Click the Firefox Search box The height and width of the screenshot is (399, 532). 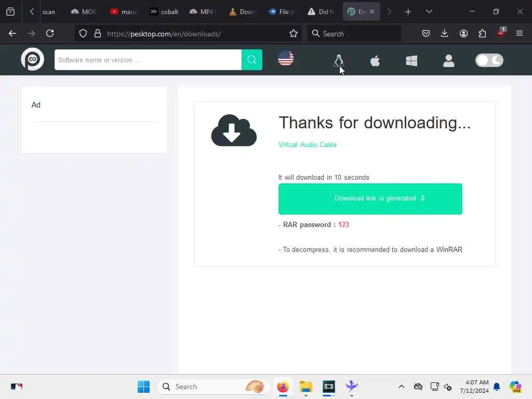[354, 34]
